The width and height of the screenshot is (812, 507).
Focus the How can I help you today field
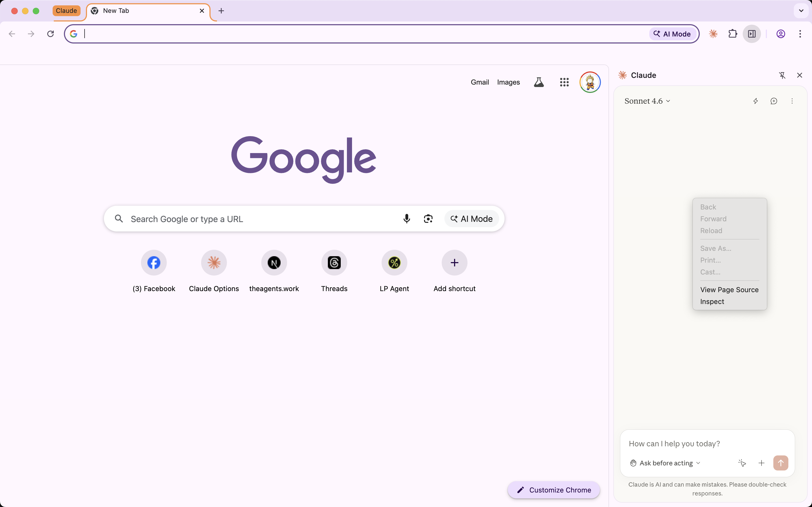[x=707, y=444]
